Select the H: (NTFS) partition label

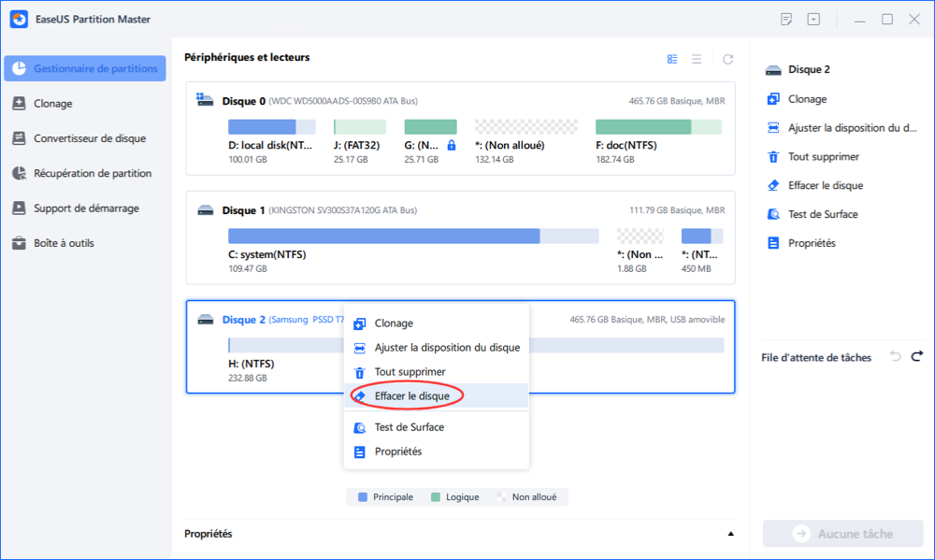point(251,364)
